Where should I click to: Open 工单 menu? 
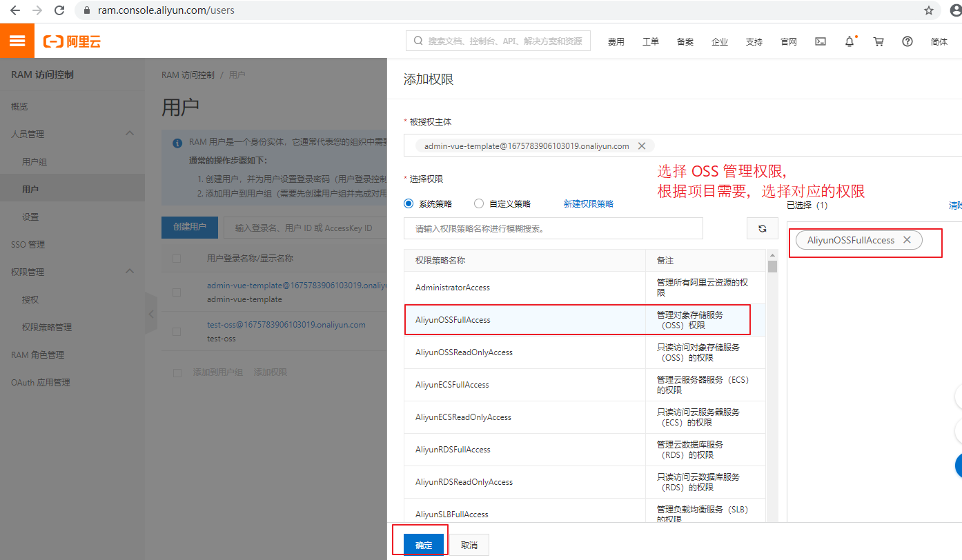pyautogui.click(x=651, y=42)
